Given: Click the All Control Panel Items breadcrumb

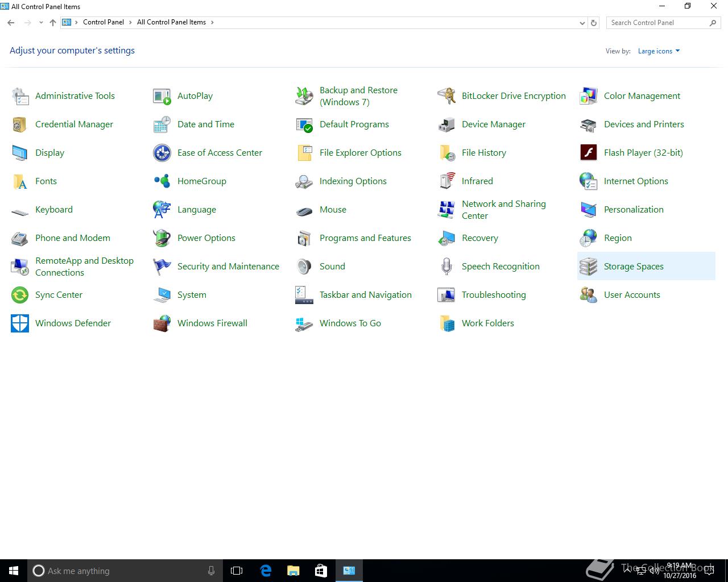Looking at the screenshot, I should click(x=171, y=22).
